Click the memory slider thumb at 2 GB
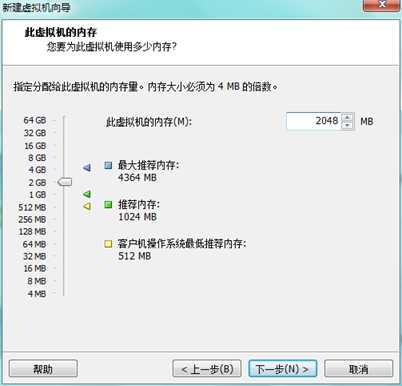Image resolution: width=402 pixels, height=386 pixels. point(65,182)
